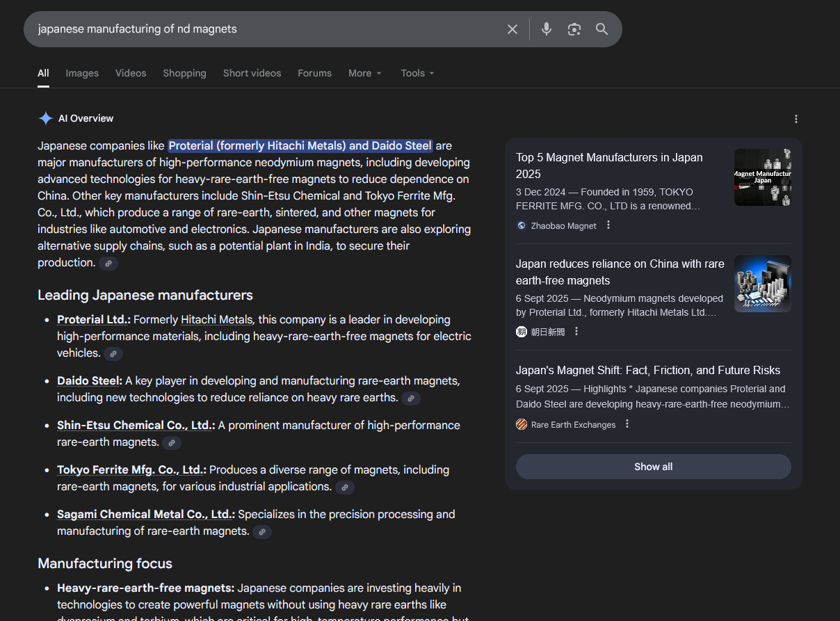Click the 'AI Overview' label text
Viewport: 840px width, 621px height.
(x=86, y=118)
